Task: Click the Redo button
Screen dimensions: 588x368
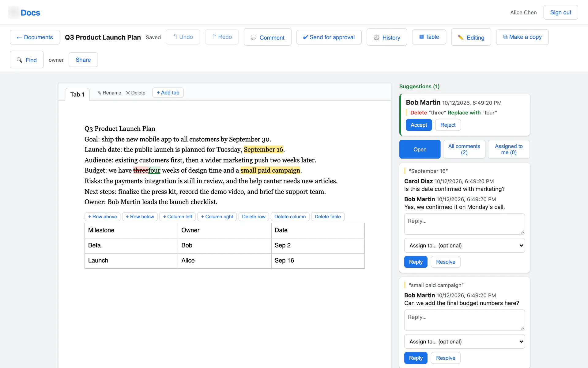Action: 222,37
